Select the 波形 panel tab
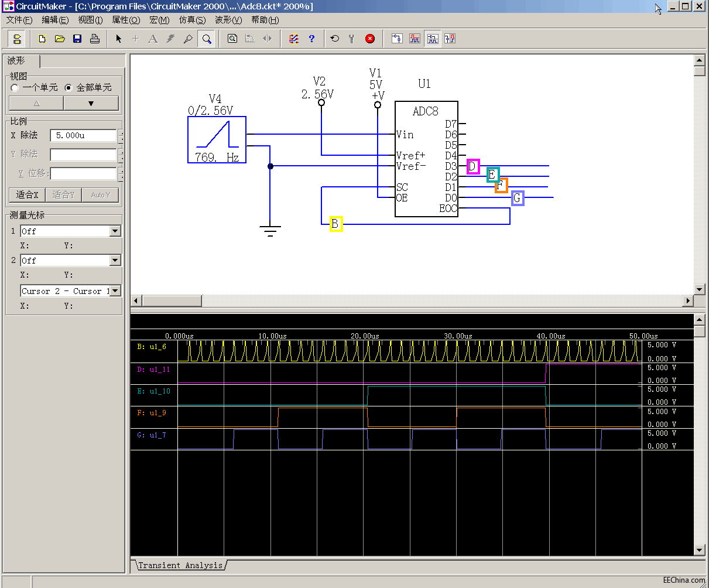 coord(22,61)
